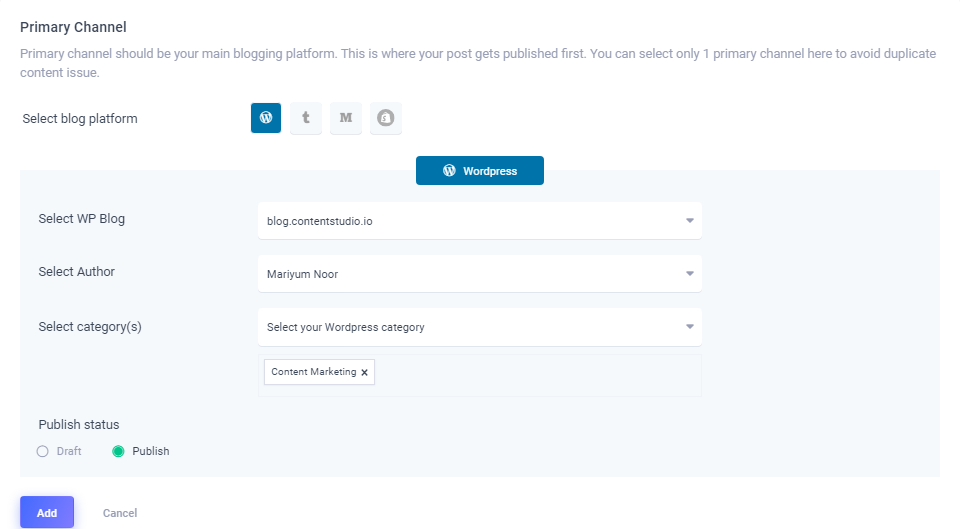Choose the Publish status radio button

(x=118, y=451)
